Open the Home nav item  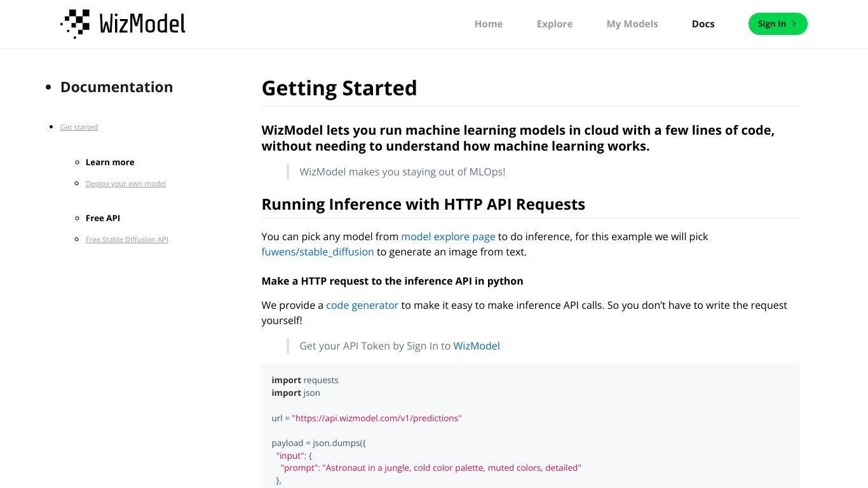(x=489, y=24)
